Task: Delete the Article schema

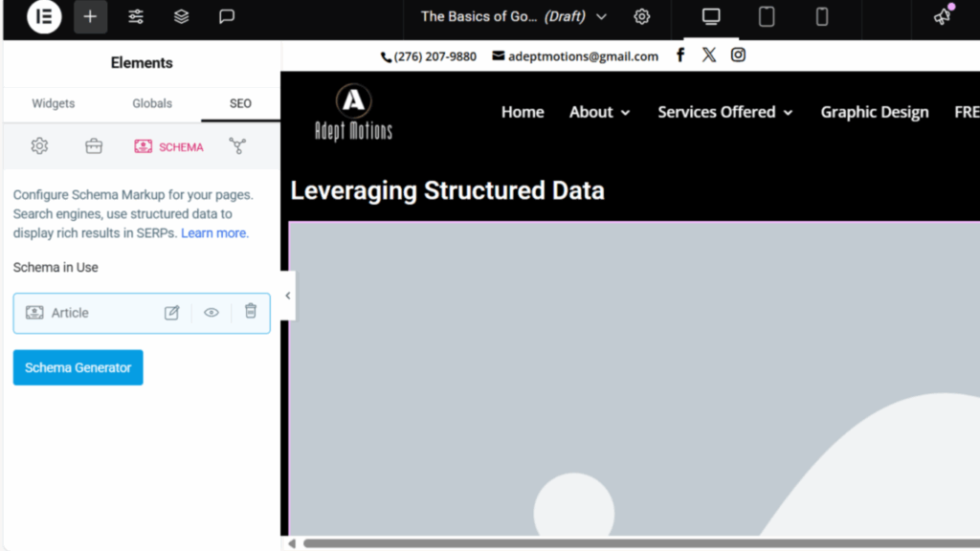Action: [251, 312]
